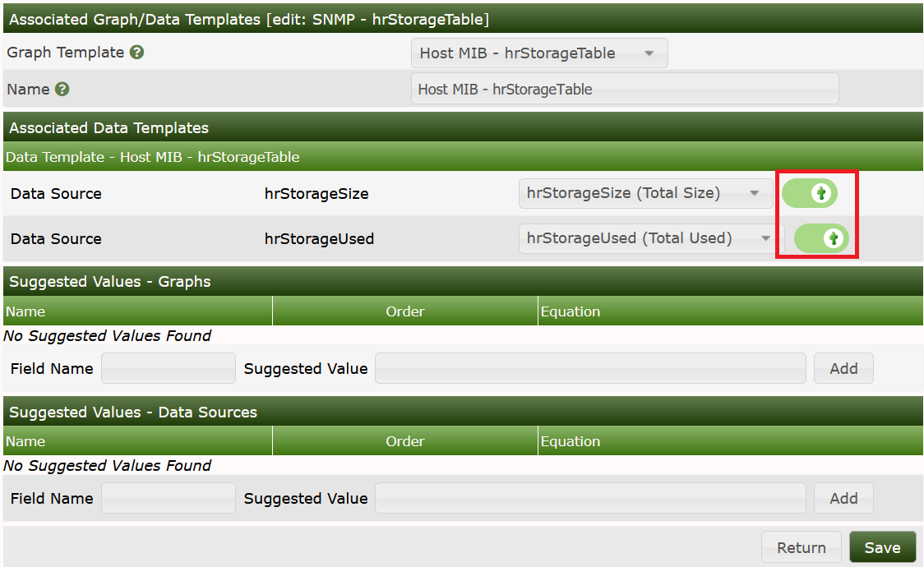Expand the hrStorageUsed (Total Used) dropdown
This screenshot has width=924, height=567.
pyautogui.click(x=649, y=239)
